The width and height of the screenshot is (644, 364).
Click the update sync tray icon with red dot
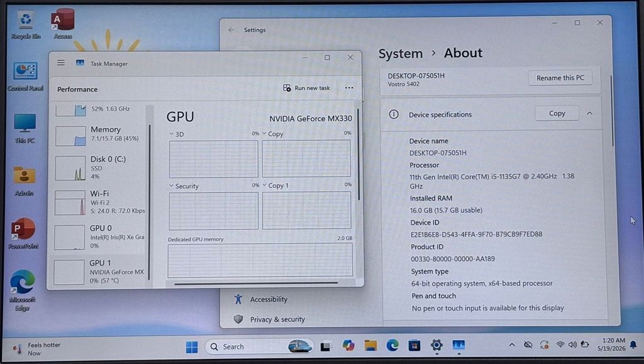pyautogui.click(x=544, y=345)
